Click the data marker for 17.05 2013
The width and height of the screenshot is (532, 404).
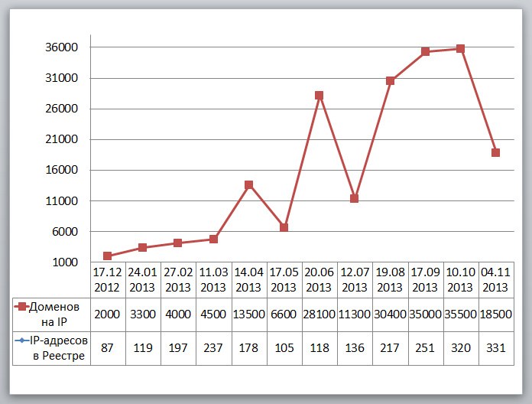point(284,228)
